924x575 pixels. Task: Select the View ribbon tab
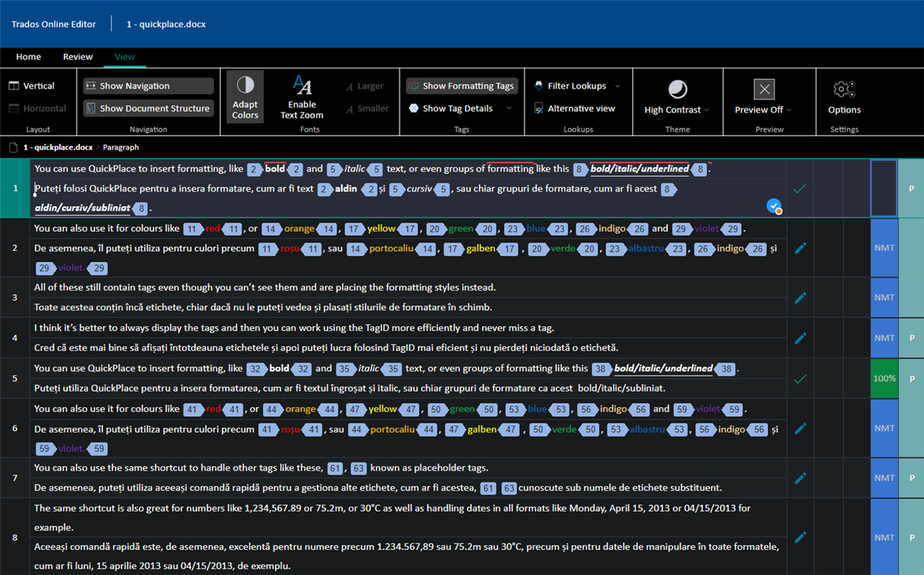pos(125,57)
